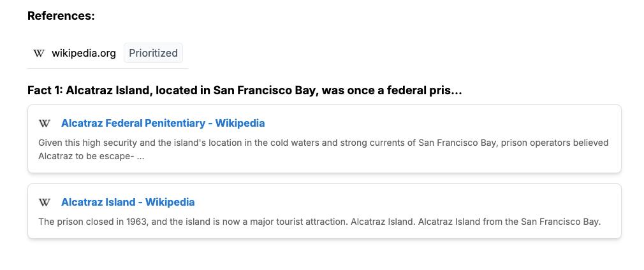The height and width of the screenshot is (270, 644).
Task: Click the Wikipedia icon in the Federal Penitentiary card
Action: coord(45,124)
